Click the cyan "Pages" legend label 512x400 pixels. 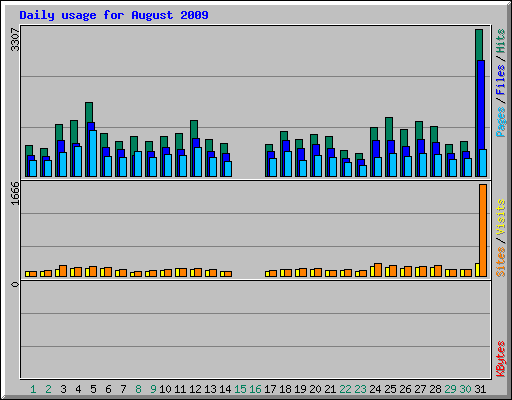tap(501, 122)
